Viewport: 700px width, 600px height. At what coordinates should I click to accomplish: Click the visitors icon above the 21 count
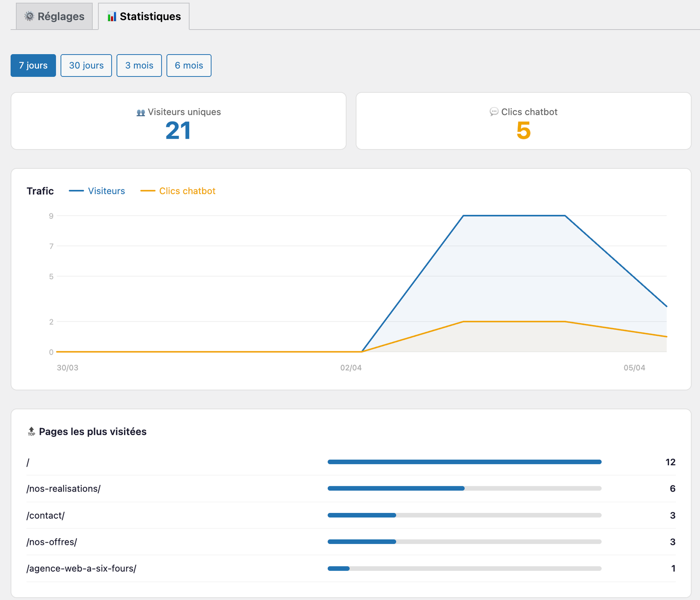(x=140, y=112)
